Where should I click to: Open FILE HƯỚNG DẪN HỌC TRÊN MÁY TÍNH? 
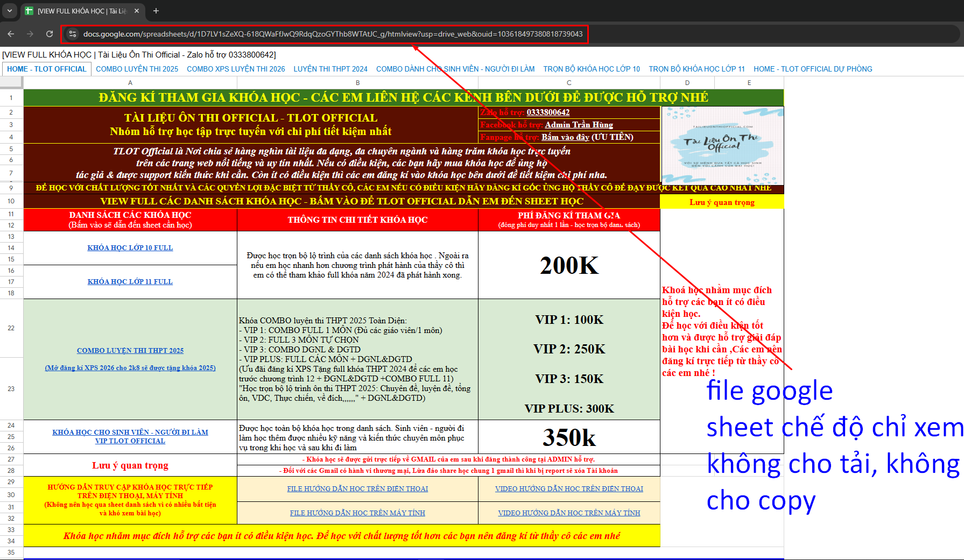tap(357, 513)
